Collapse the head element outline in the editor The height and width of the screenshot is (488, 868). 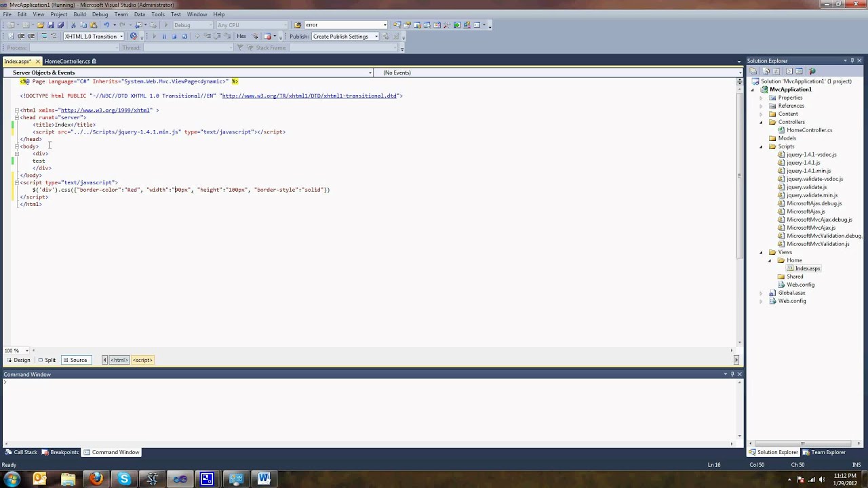(16, 117)
